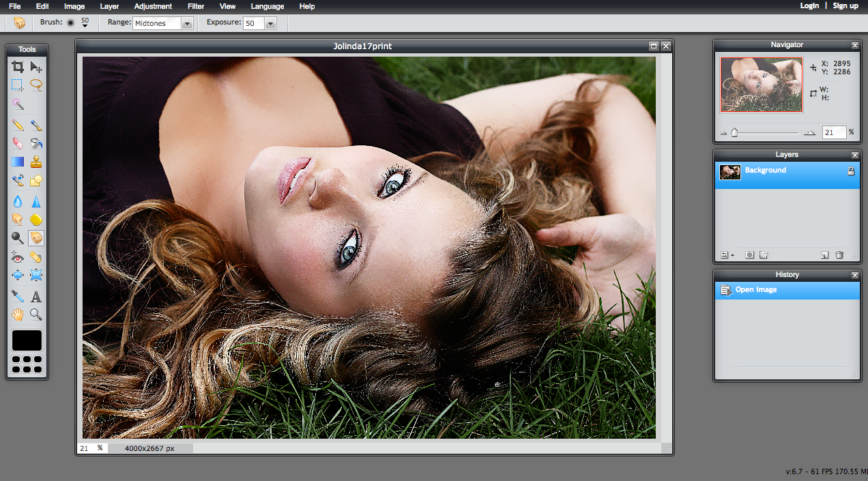The width and height of the screenshot is (868, 481).
Task: Pick the Eraser tool
Action: point(18,143)
